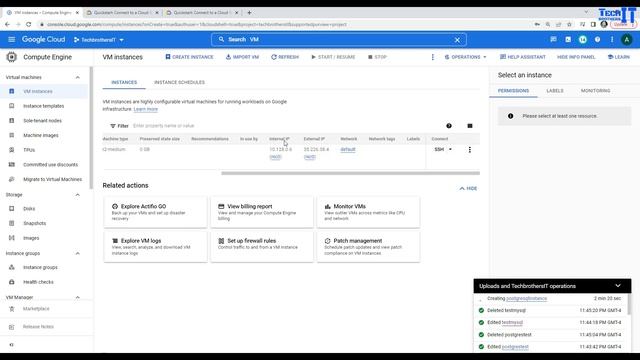Viewport: 640px width, 360px height.
Task: Open toolbar overflow three-dot menu
Action: point(433,57)
